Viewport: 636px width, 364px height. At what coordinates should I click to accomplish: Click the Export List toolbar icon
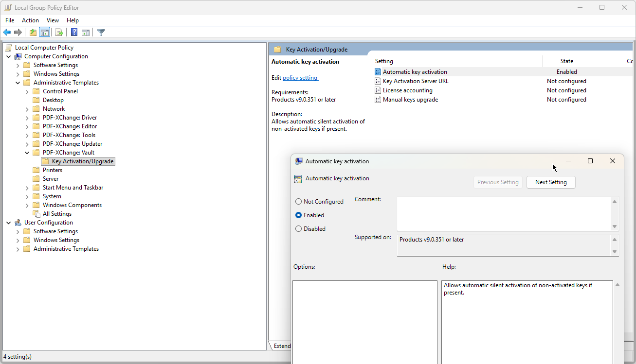(x=59, y=33)
